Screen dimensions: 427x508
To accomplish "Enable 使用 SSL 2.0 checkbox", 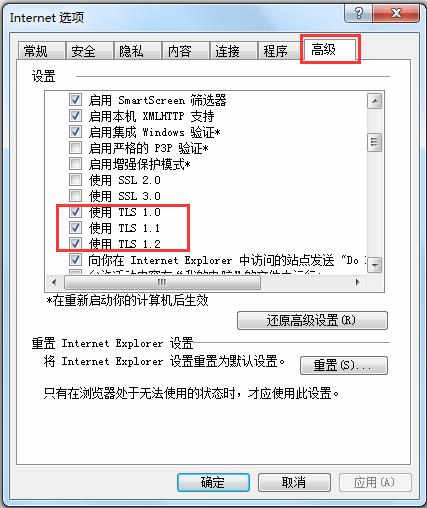I will tap(75, 180).
